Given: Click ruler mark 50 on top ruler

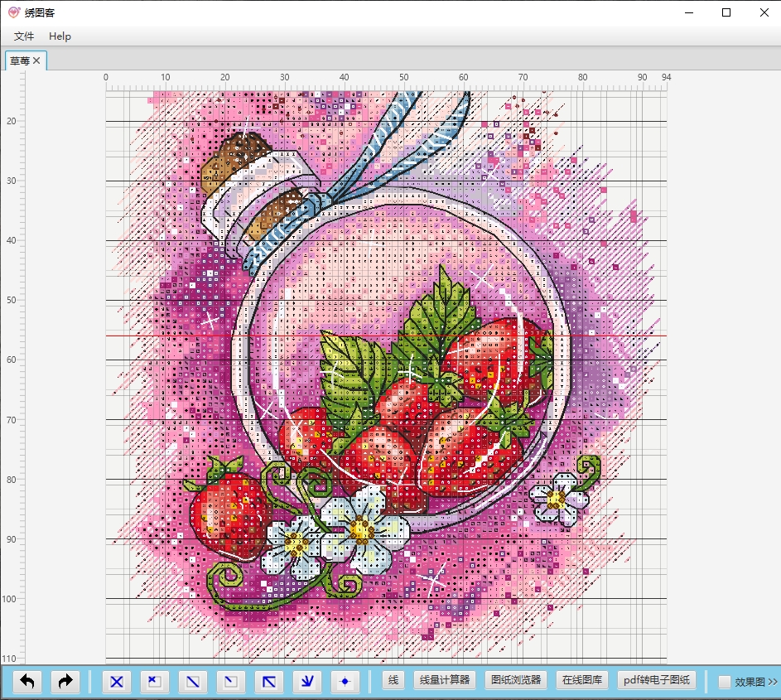Looking at the screenshot, I should [404, 77].
